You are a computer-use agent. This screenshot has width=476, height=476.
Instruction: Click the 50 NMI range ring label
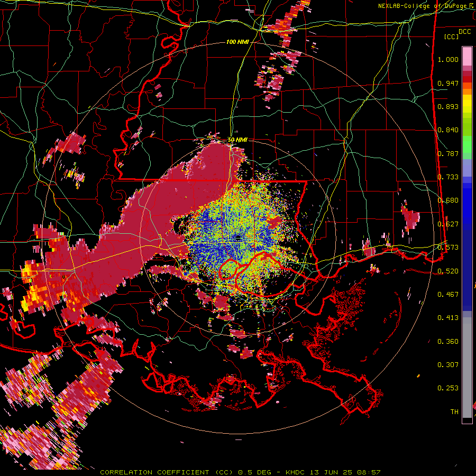click(237, 140)
